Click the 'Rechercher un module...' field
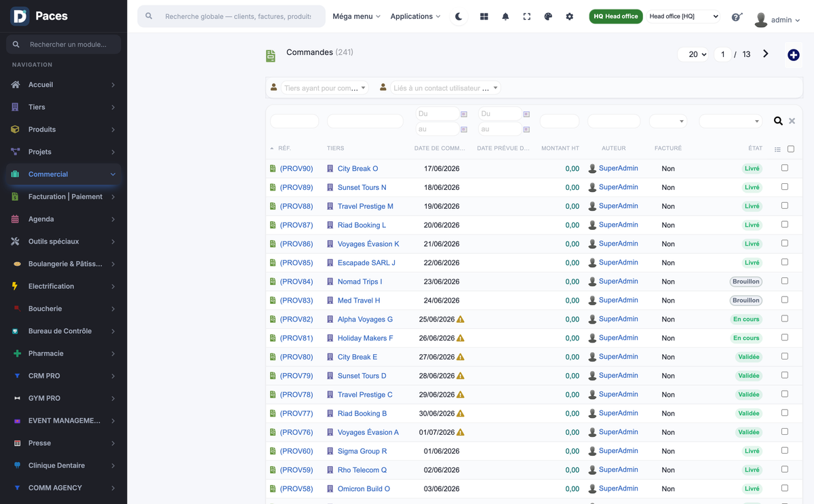 pyautogui.click(x=64, y=45)
